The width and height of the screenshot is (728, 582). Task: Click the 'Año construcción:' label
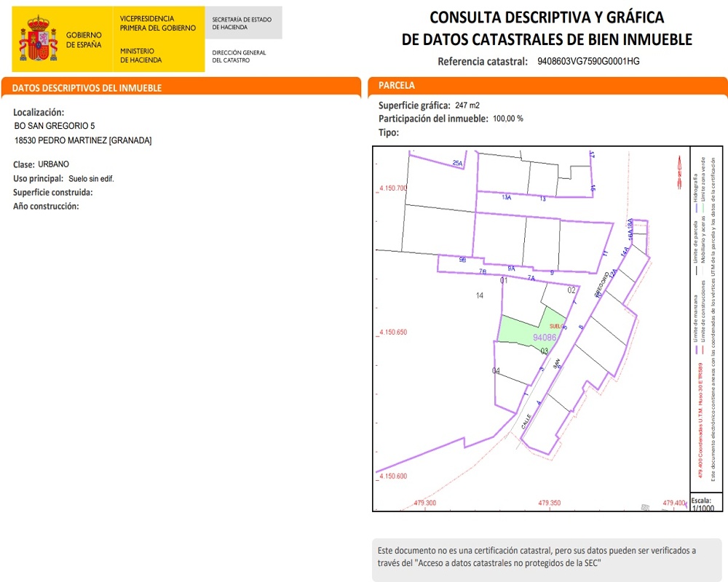pyautogui.click(x=46, y=207)
